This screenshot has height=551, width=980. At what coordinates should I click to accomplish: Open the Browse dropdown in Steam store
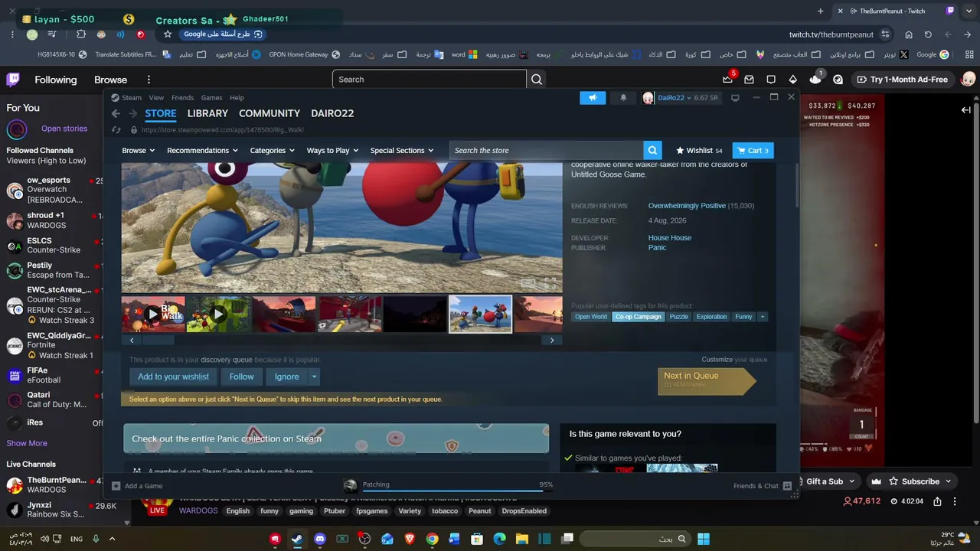139,151
